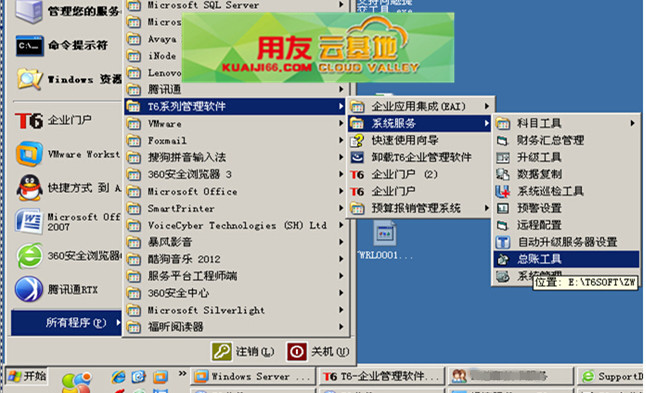This screenshot has width=646, height=393.
Task: Click the 数据复制 icon
Action: click(503, 174)
